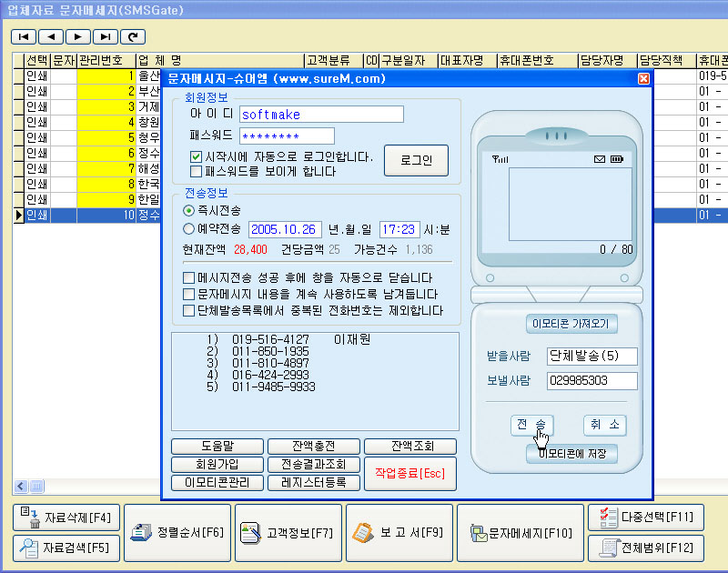Select recipient number 011-9485-9933
This screenshot has width=728, height=573.
coord(261,387)
